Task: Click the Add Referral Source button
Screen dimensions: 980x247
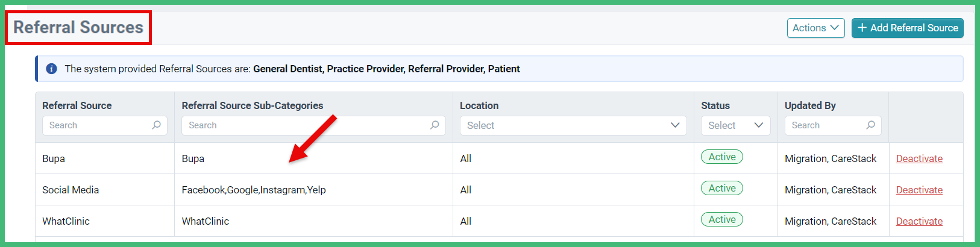Action: click(x=907, y=28)
